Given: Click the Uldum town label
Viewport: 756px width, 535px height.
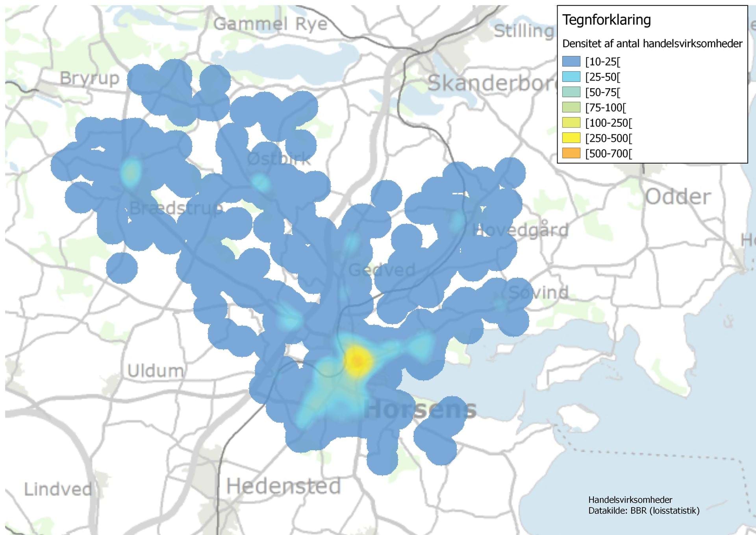Looking at the screenshot, I should tap(156, 371).
